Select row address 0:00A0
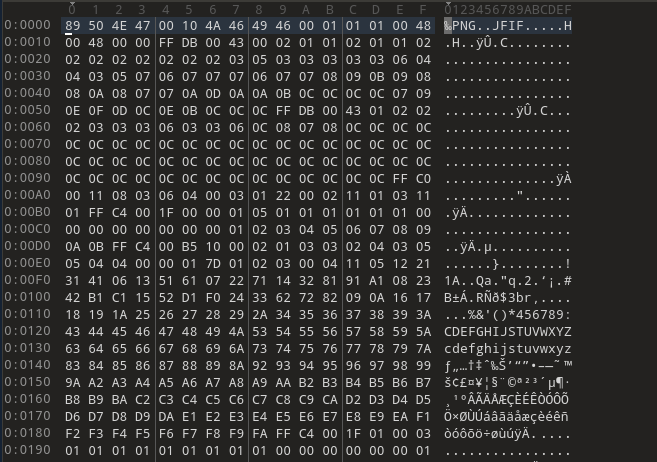 (27, 195)
